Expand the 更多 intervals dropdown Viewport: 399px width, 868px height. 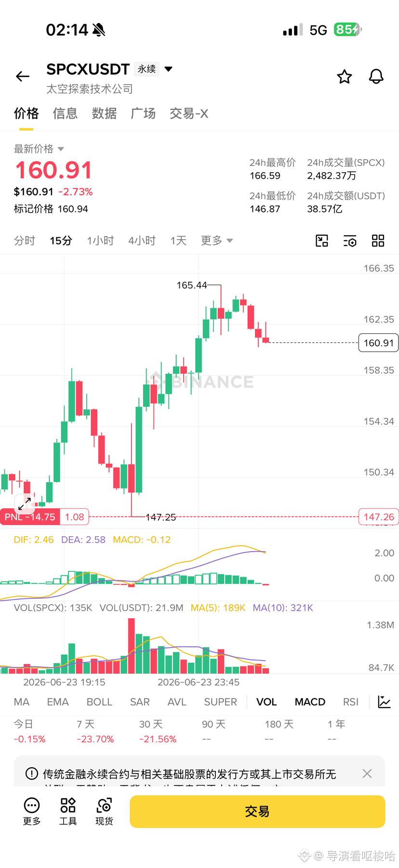pos(217,241)
